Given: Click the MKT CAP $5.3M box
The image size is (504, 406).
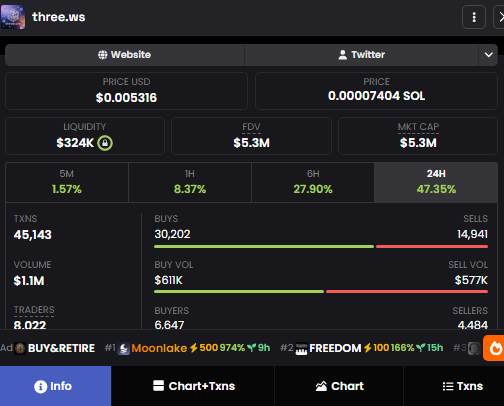Looking at the screenshot, I should (418, 136).
